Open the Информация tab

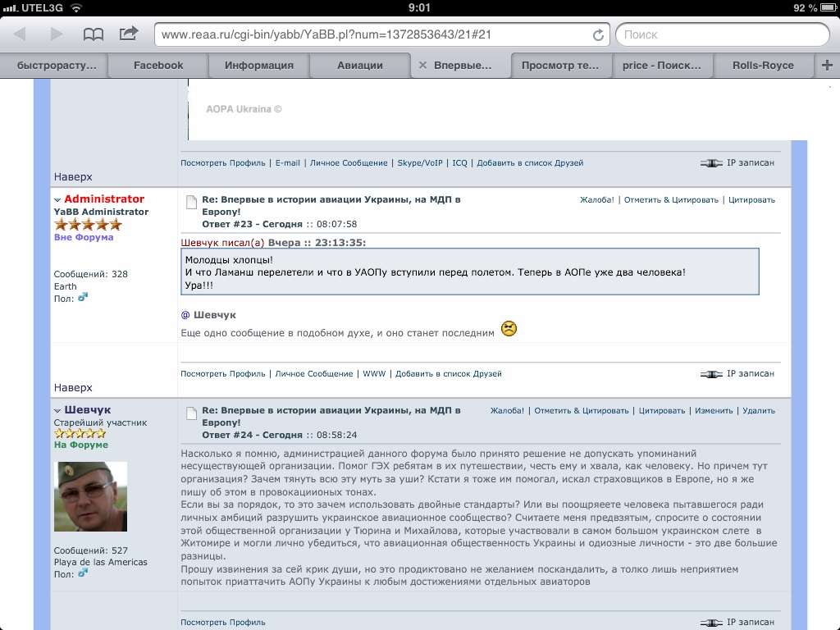click(259, 66)
